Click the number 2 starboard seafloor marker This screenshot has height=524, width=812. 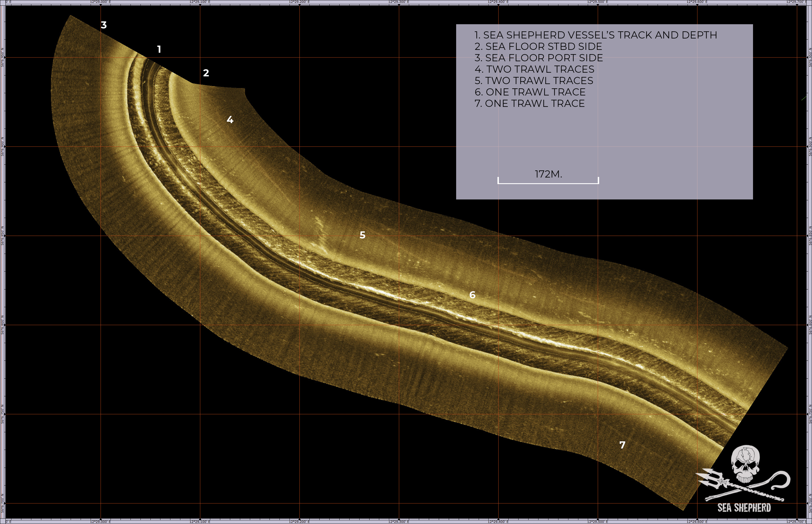tap(206, 73)
